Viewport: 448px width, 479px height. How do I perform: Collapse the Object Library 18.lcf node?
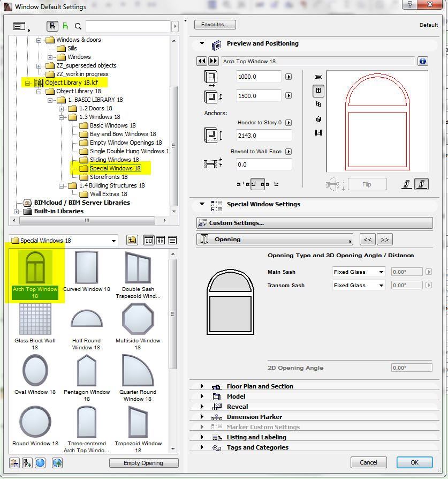coord(27,83)
